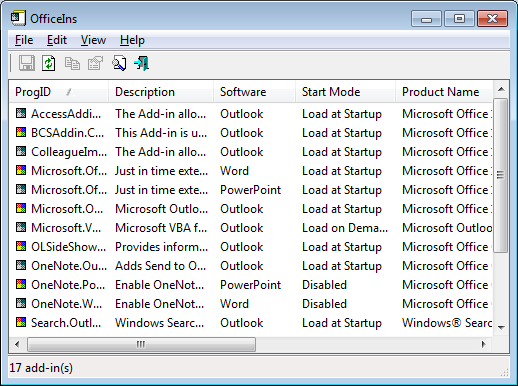Screen dimensions: 518x386
Task: Click the OfficeIns application icon in title bar
Action: pos(18,18)
